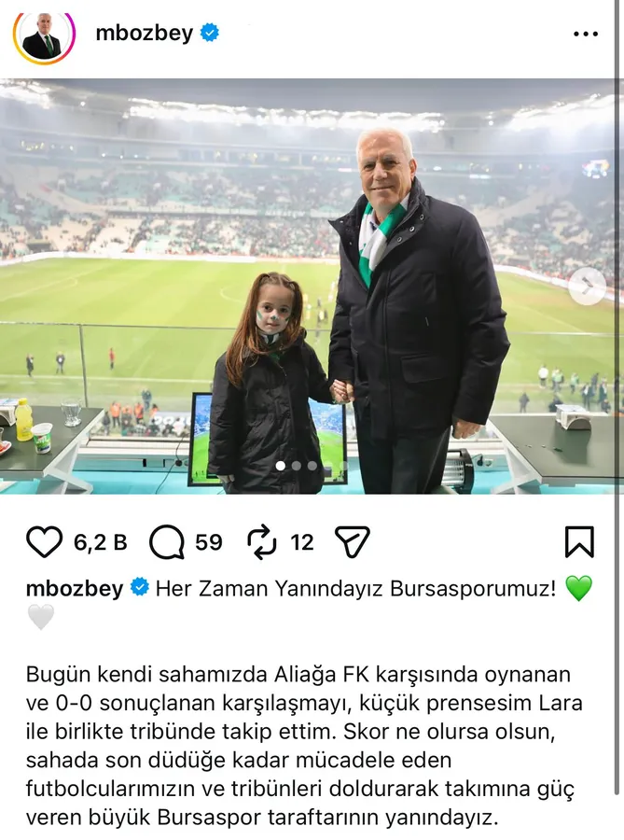Tap the verified badge beside caption username
624x840 pixels.
coord(140,587)
